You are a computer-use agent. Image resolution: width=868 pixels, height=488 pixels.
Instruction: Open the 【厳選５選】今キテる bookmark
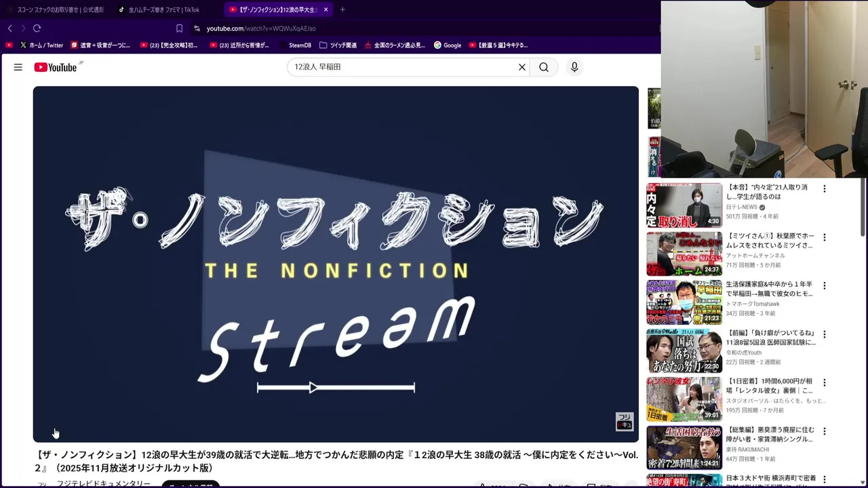coord(498,45)
